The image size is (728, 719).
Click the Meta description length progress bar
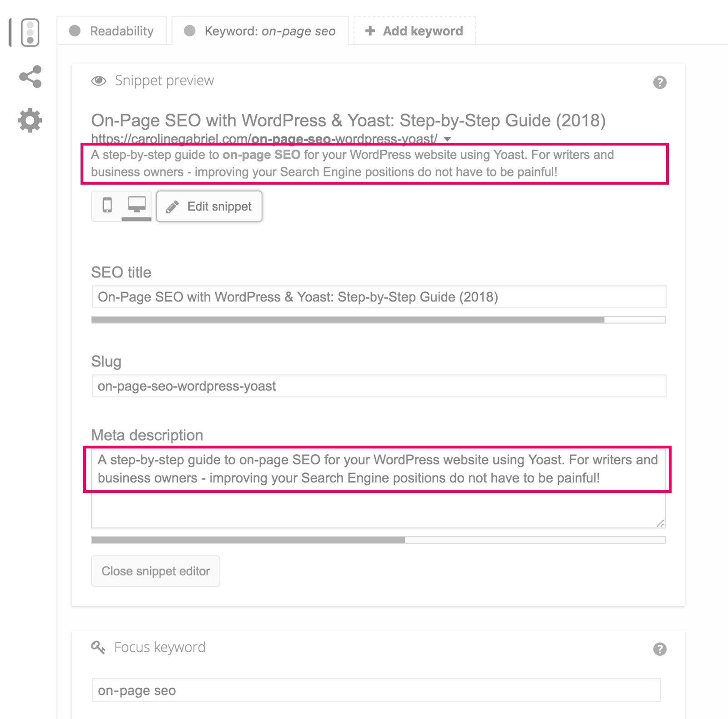378,540
